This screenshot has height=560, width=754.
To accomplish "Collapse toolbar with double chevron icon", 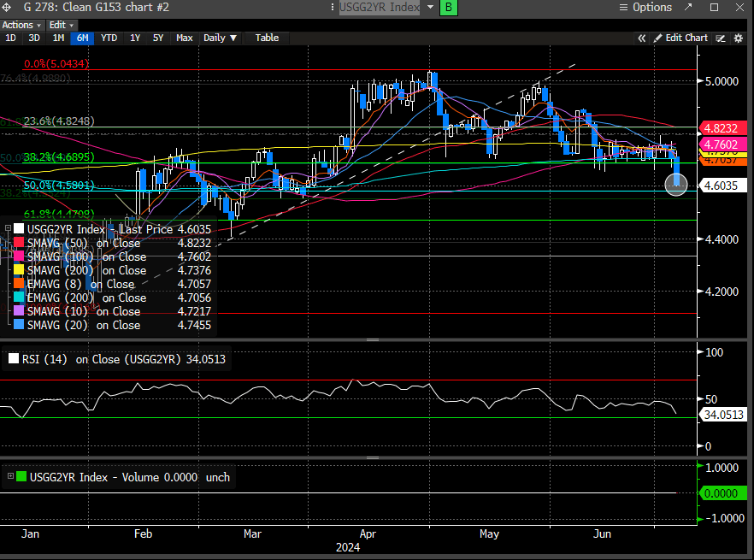I will click(x=642, y=38).
